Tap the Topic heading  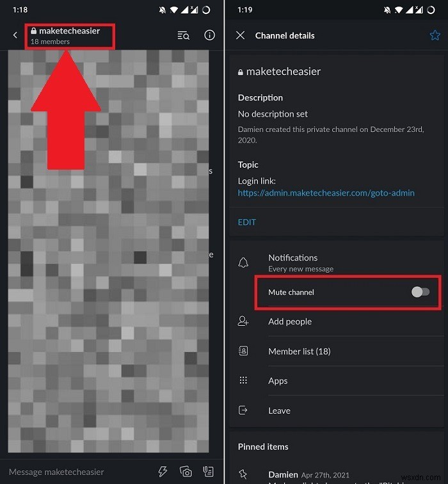(x=248, y=165)
